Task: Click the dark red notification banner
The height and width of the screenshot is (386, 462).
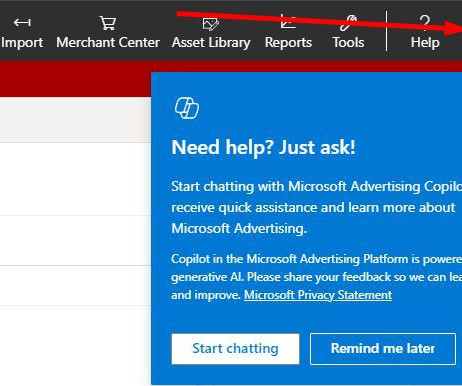Action: (75, 79)
